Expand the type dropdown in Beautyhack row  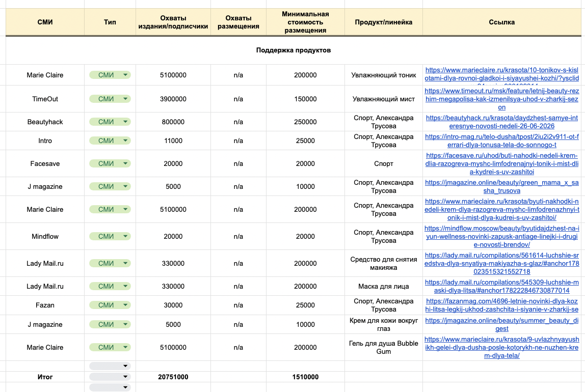[x=110, y=122]
